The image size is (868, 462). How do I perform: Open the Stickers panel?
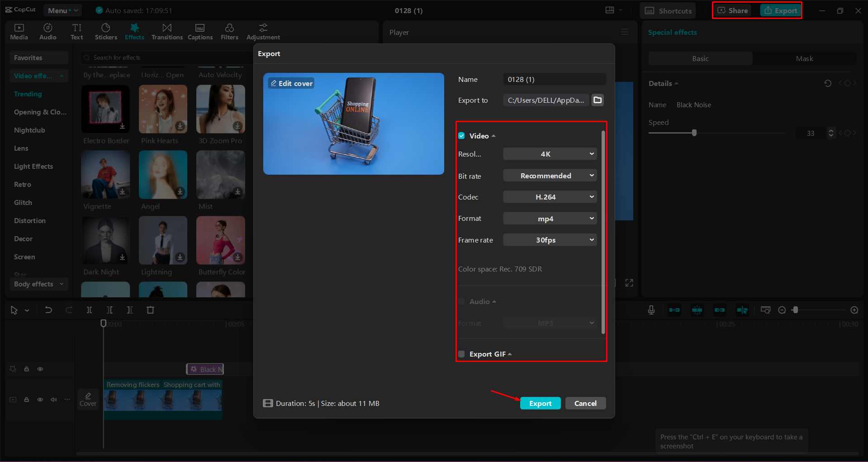[x=106, y=32]
